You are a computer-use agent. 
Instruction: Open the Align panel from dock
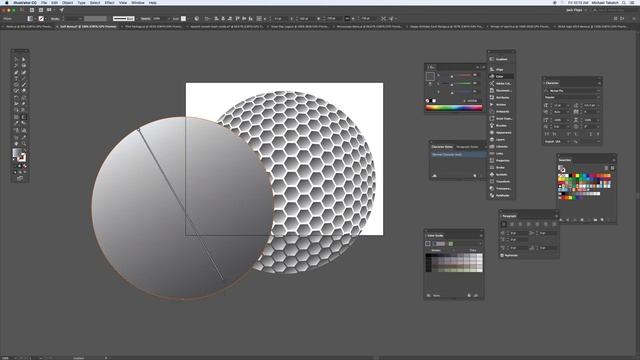tap(501, 69)
